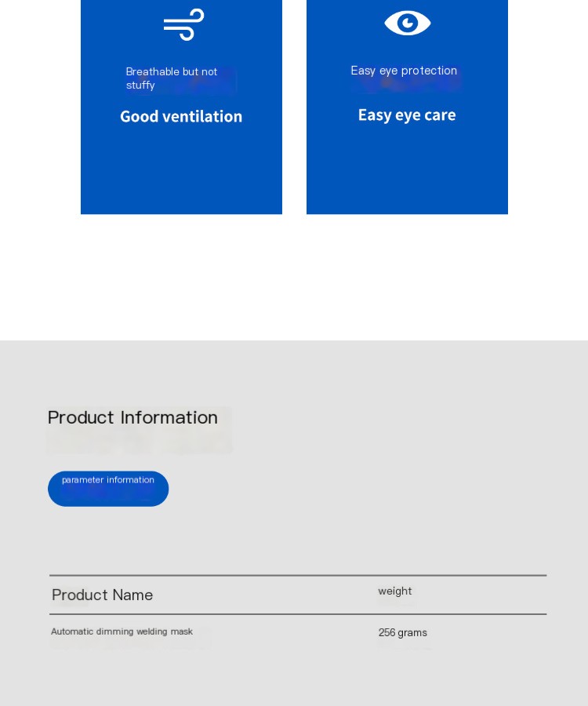This screenshot has height=706, width=588.
Task: Click the divider below Product Name row
Action: click(298, 613)
